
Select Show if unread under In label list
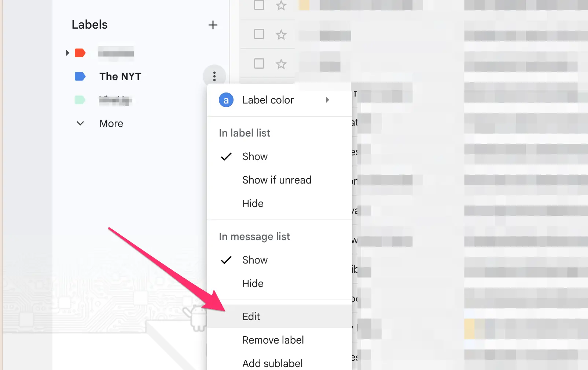point(277,180)
